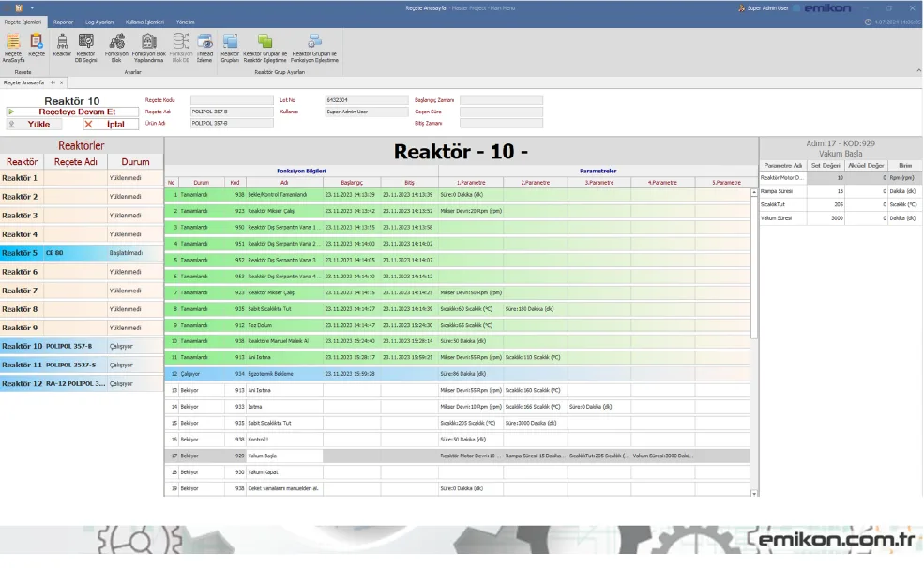Click the Kullanıcı field showing Super Admin User

[366, 112]
